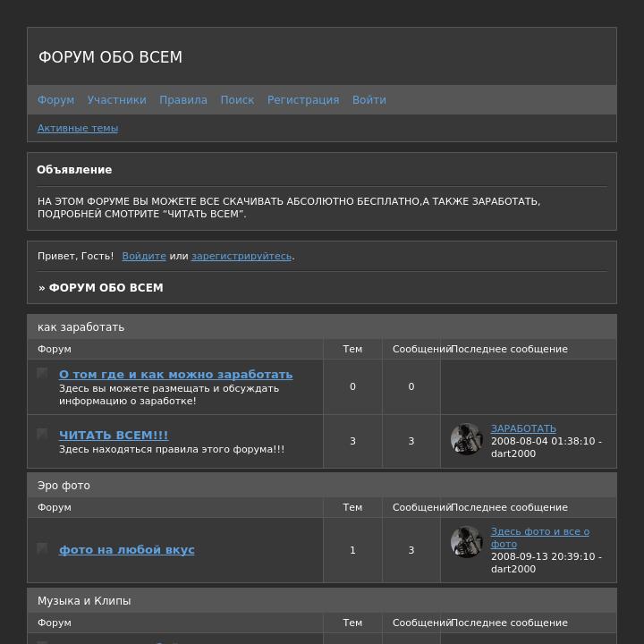This screenshot has width=644, height=644.
Task: Click Войти in the top navigation
Action: click(x=369, y=100)
